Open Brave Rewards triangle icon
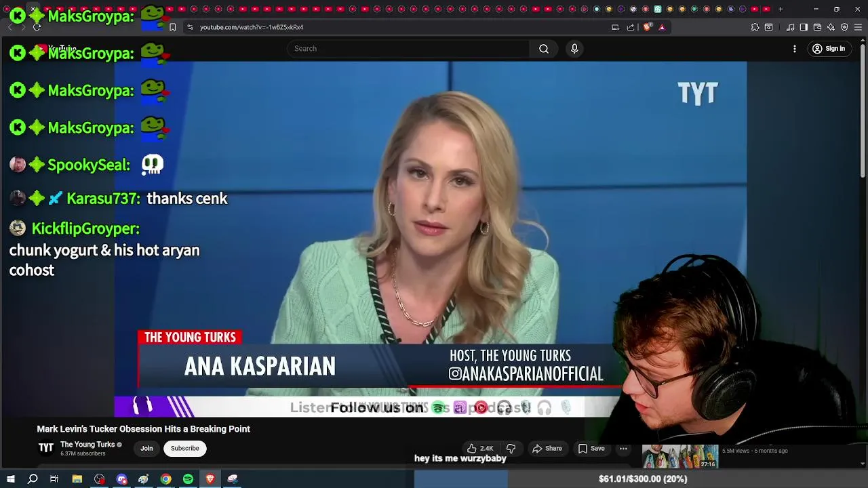This screenshot has height=488, width=868. coord(662,27)
